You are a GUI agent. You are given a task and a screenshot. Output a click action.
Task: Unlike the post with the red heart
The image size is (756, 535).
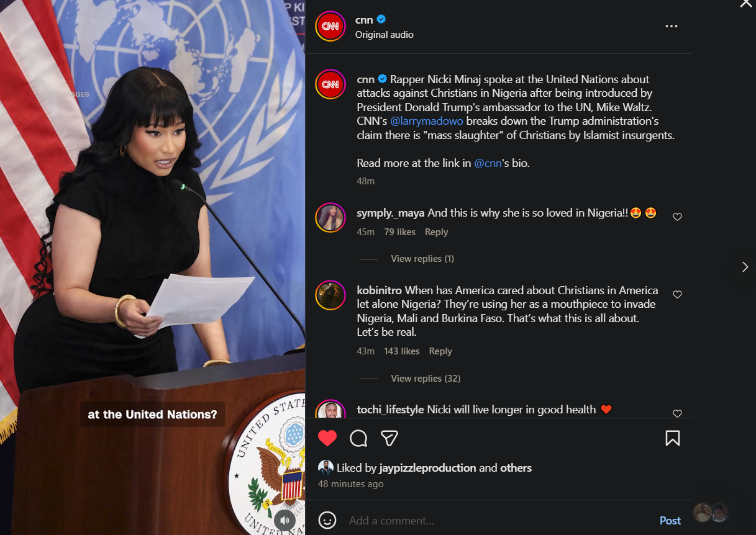coord(327,438)
